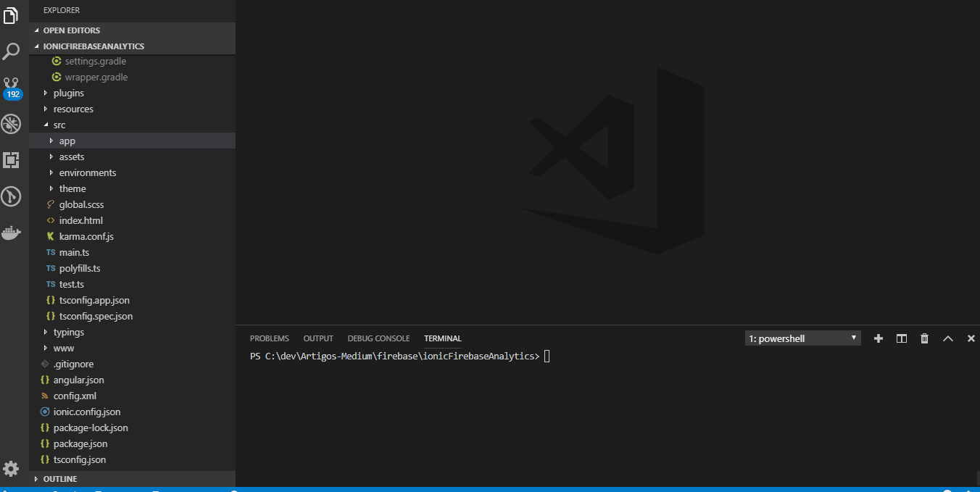The width and height of the screenshot is (980, 492).
Task: Kill the terminal using the trash icon
Action: pyautogui.click(x=924, y=338)
